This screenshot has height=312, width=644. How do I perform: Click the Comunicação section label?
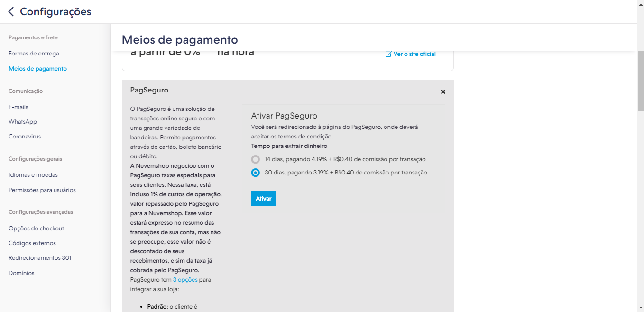click(26, 91)
